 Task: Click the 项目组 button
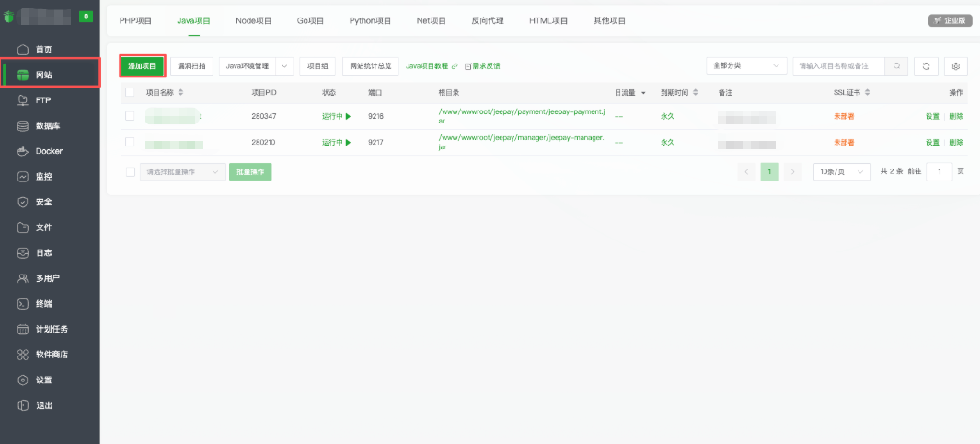317,65
